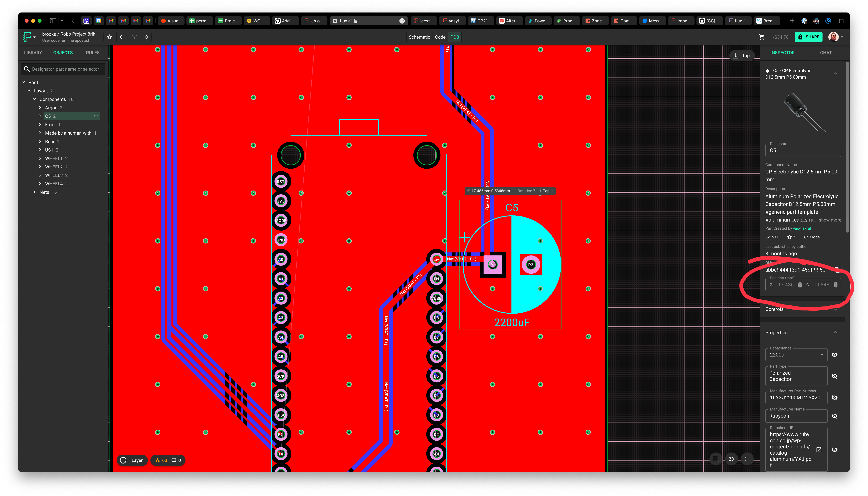Collapse the Layout tree node
The width and height of the screenshot is (868, 496).
click(29, 91)
